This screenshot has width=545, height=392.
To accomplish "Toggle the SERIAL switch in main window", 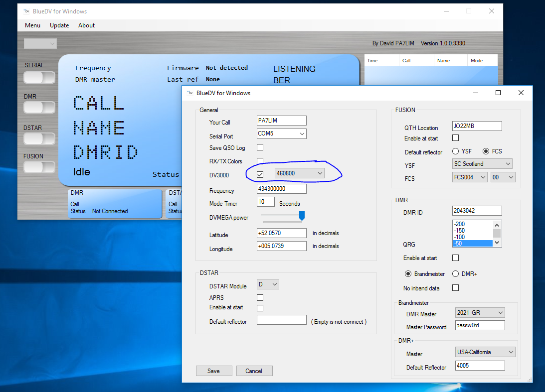I will point(39,77).
